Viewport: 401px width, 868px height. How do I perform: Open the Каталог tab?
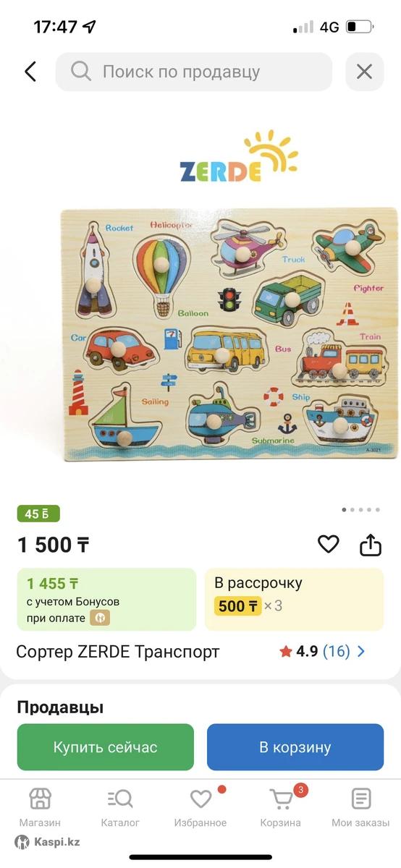[120, 807]
